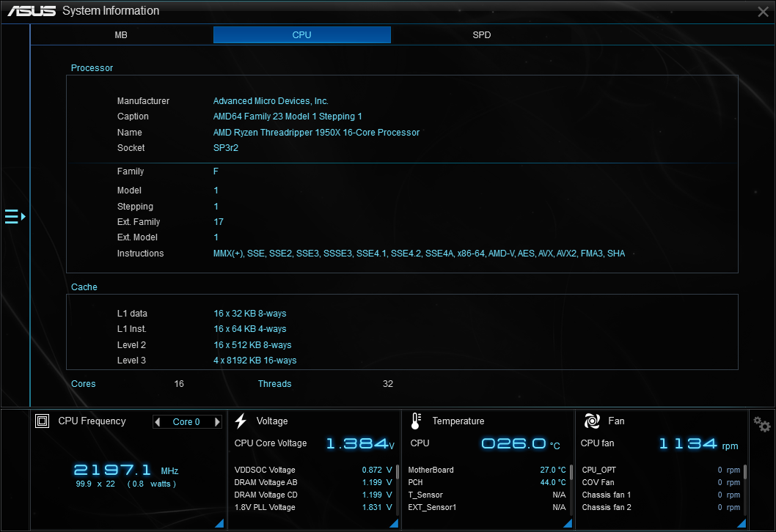Select the DRAM Voltage CD row
The width and height of the screenshot is (776, 532).
pos(313,495)
